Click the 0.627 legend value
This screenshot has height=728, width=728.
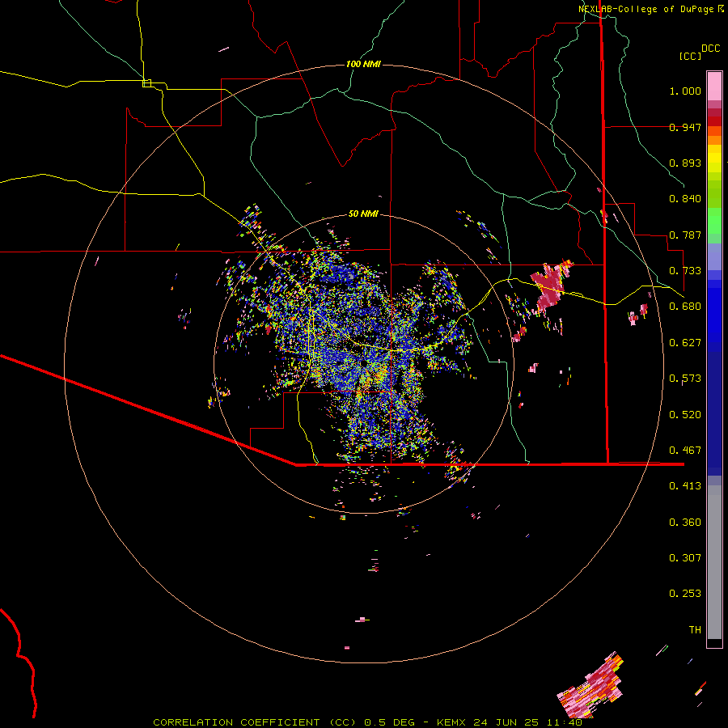(x=685, y=343)
